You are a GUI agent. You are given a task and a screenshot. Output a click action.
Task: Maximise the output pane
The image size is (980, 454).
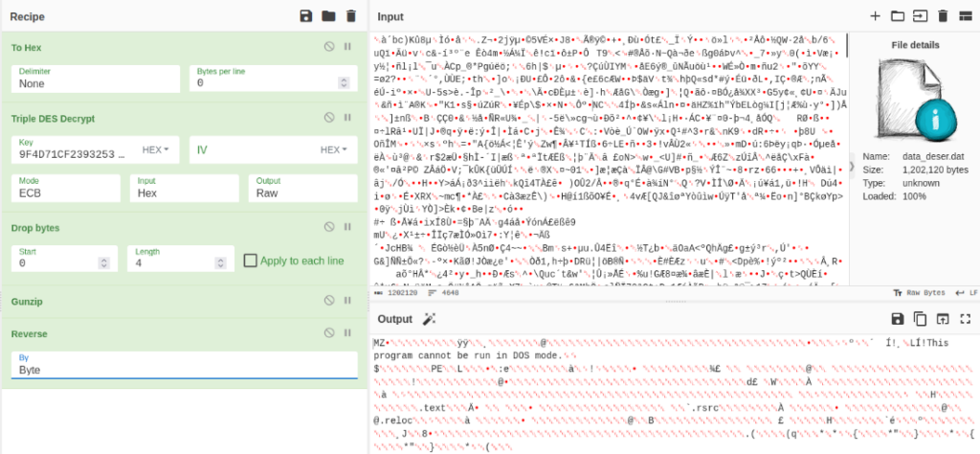[x=966, y=319]
